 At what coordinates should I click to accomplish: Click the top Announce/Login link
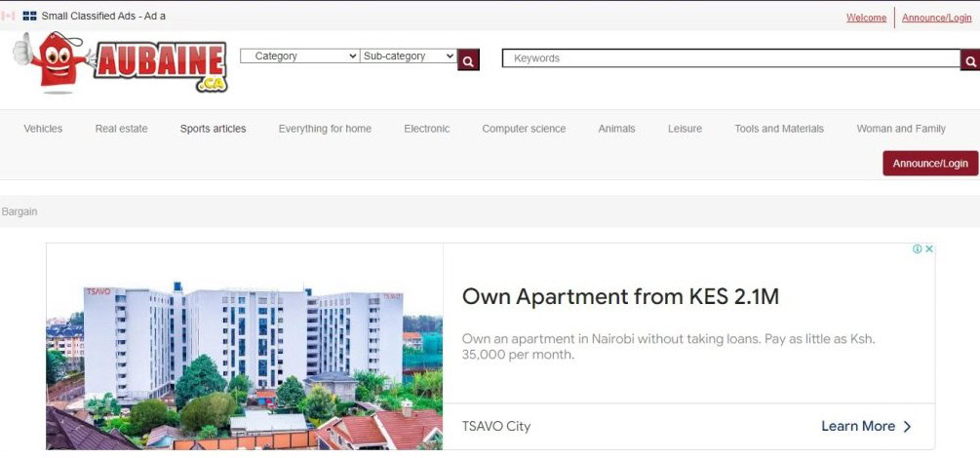coord(937,18)
